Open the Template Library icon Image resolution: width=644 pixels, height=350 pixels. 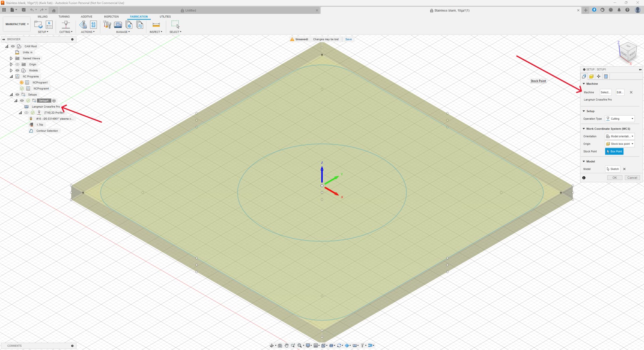pyautogui.click(x=140, y=24)
